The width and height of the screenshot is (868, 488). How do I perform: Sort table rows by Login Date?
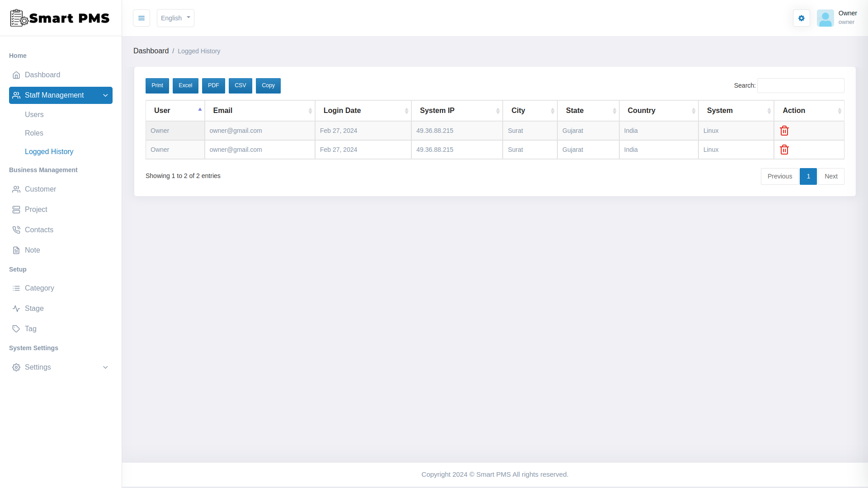(363, 110)
